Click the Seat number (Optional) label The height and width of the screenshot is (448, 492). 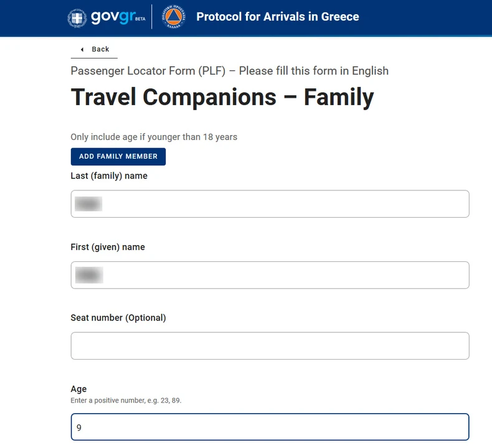pyautogui.click(x=118, y=318)
